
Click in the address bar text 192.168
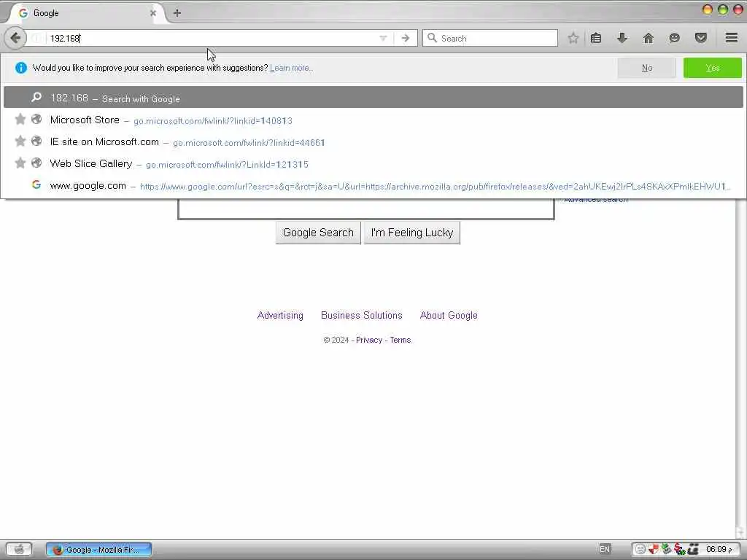(x=65, y=38)
